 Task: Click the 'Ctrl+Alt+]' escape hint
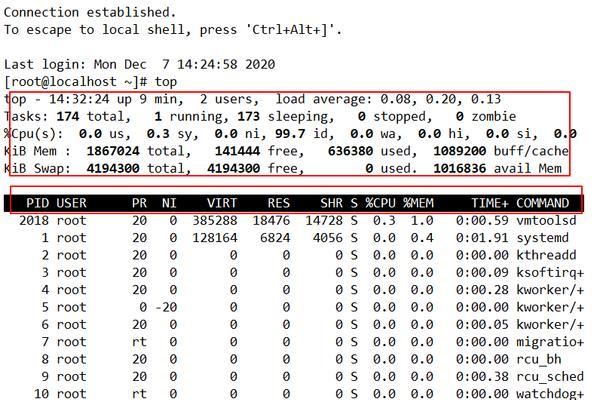tap(290, 30)
